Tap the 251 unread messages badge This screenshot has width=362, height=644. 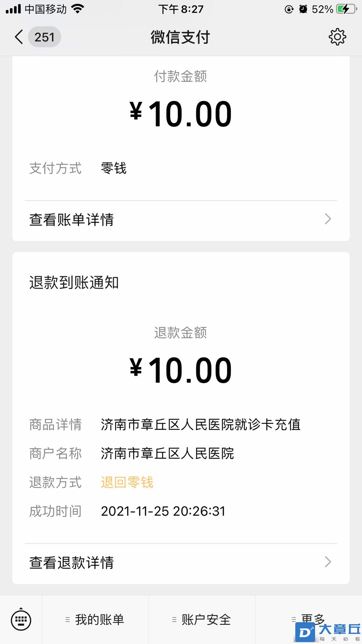(x=45, y=37)
